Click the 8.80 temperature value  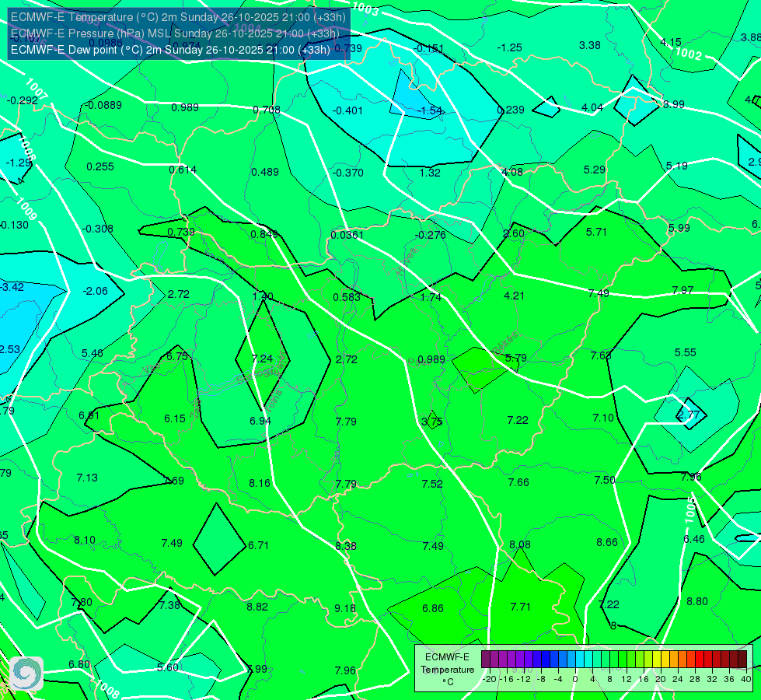coord(697,601)
